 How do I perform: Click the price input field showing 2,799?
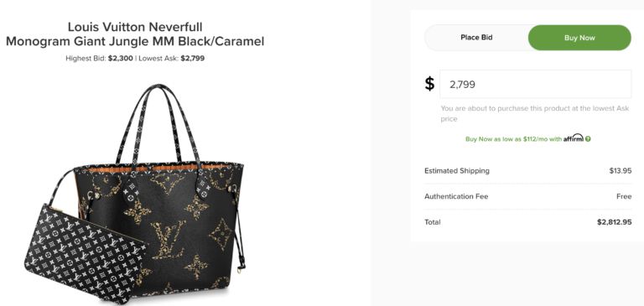(x=535, y=84)
